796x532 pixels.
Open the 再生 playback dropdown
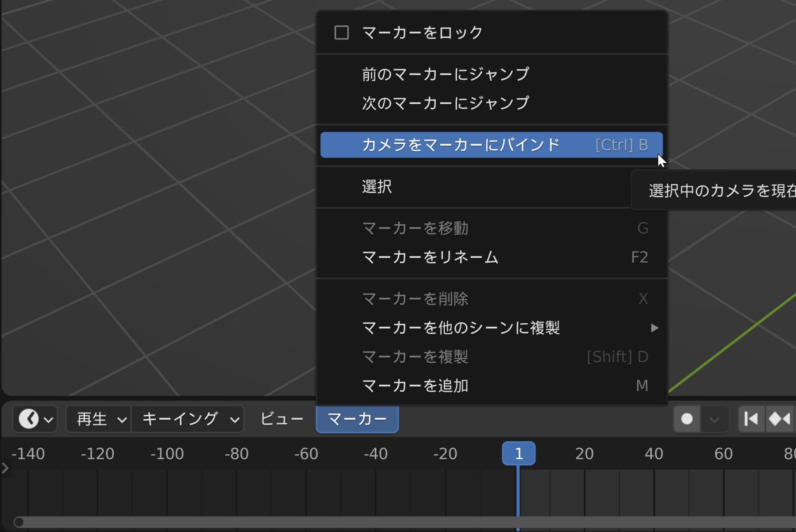pyautogui.click(x=98, y=419)
